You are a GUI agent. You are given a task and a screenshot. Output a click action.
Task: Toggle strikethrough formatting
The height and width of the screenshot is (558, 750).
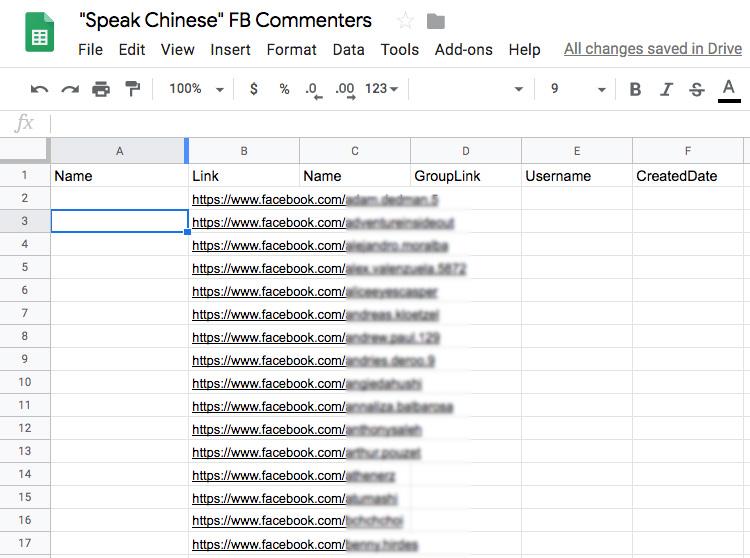tap(697, 89)
